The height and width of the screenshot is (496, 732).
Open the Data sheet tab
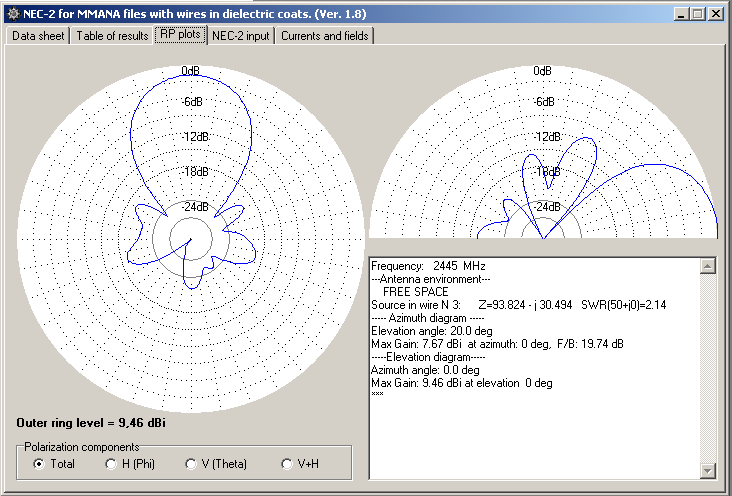tap(38, 36)
